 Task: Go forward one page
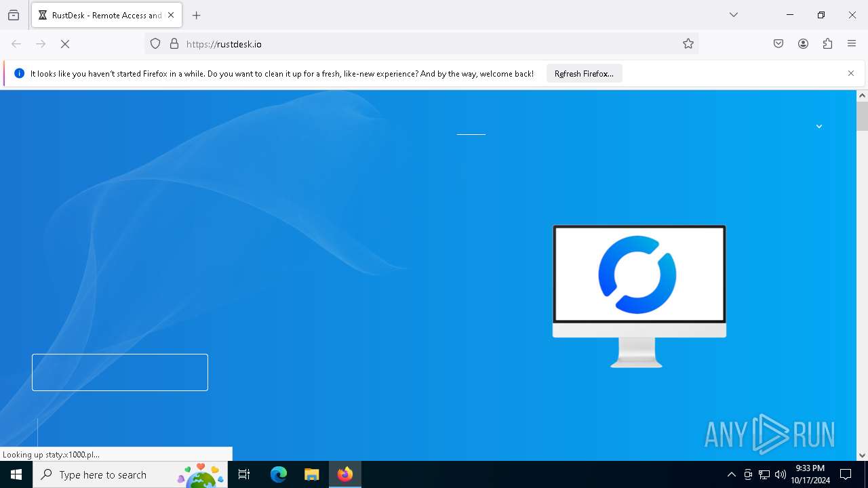(x=41, y=43)
